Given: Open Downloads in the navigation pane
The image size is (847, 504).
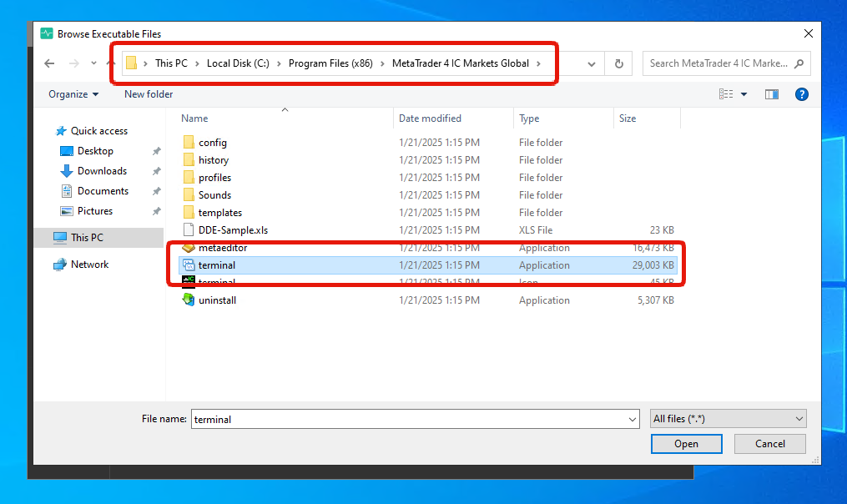Looking at the screenshot, I should (102, 171).
